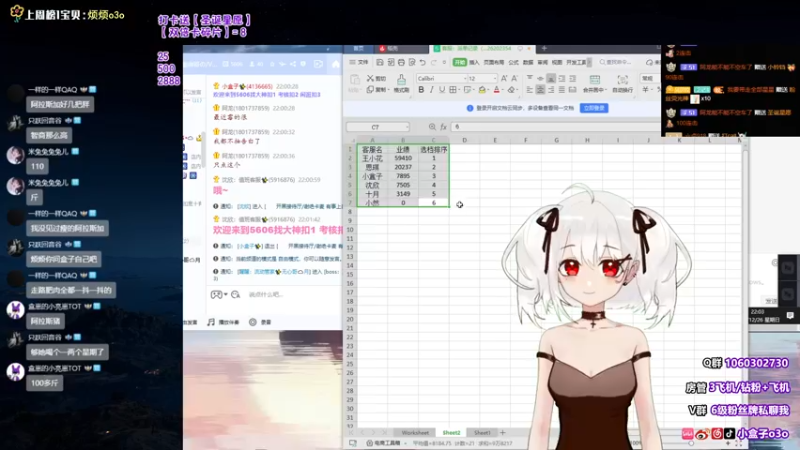This screenshot has width=800, height=450.
Task: Select the 数据 Data ribbon tab
Action: (x=528, y=62)
